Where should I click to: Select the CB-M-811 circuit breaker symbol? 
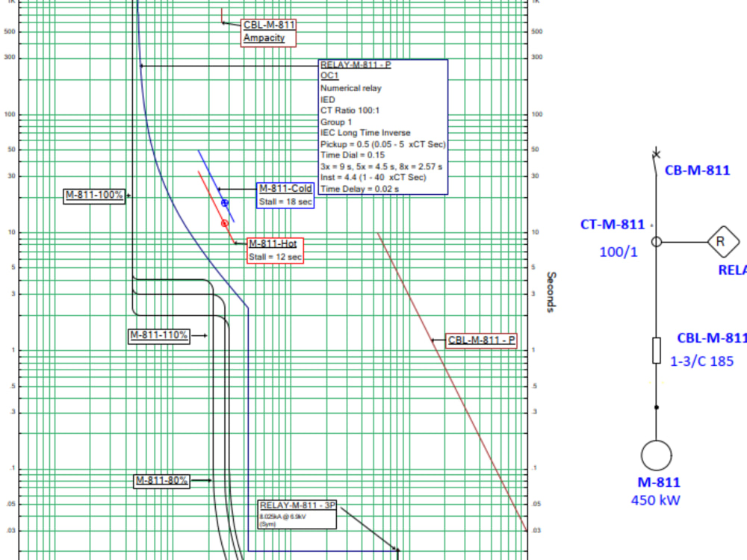pyautogui.click(x=657, y=155)
